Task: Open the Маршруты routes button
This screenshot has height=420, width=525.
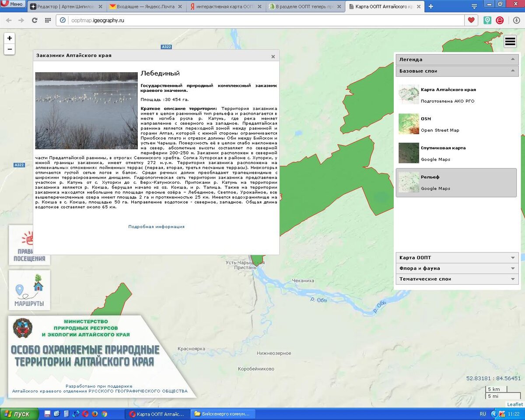Action: coord(30,290)
